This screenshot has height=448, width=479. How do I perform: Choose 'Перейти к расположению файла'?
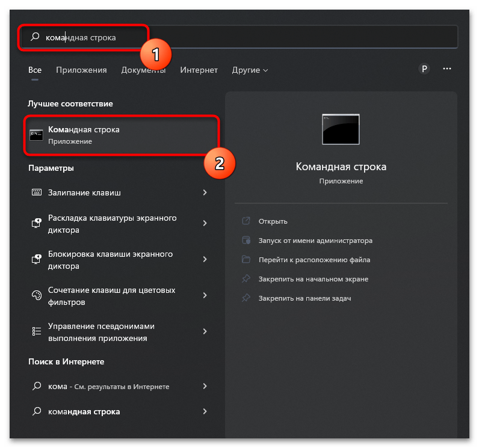314,260
